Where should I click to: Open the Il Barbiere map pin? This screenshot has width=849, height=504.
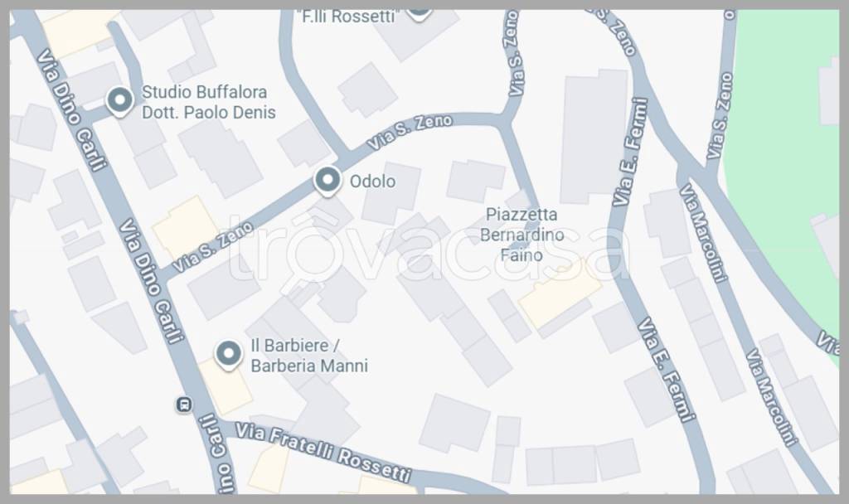229,355
